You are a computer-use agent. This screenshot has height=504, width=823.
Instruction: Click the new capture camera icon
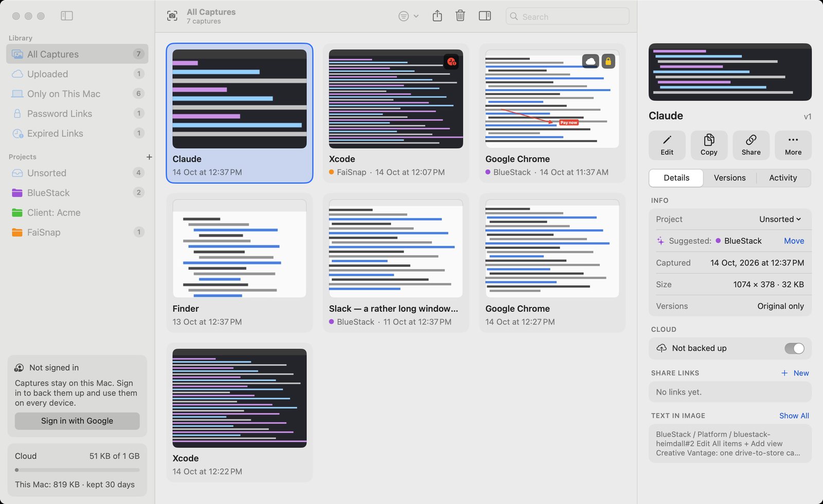point(172,16)
